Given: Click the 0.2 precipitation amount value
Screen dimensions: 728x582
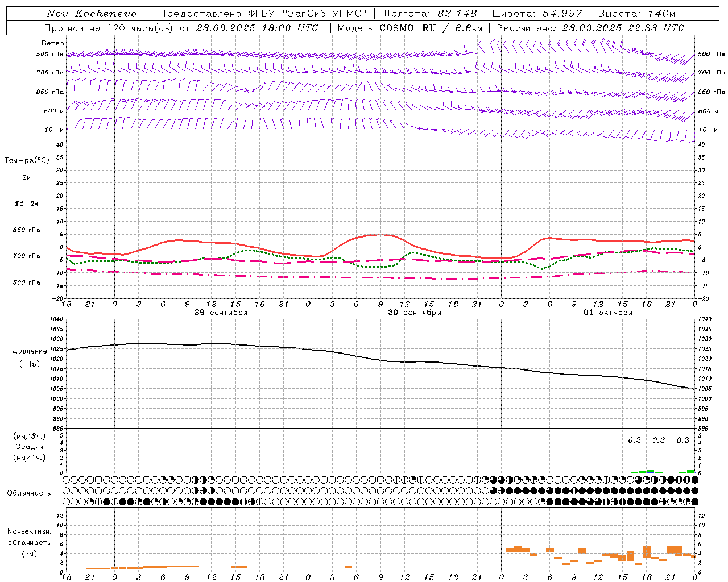Looking at the screenshot, I should click(634, 440).
